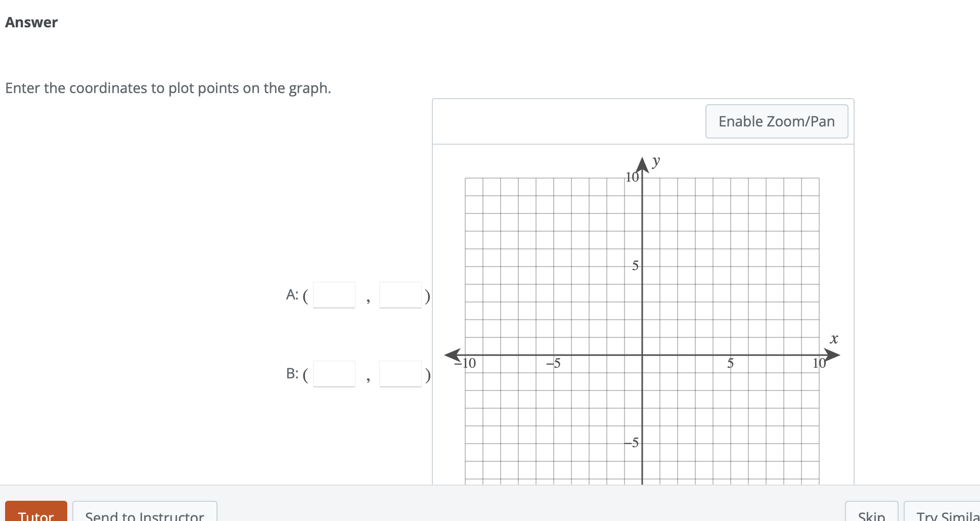Screen dimensions: 980x521
Task: Click the Skip button
Action: pos(871,515)
